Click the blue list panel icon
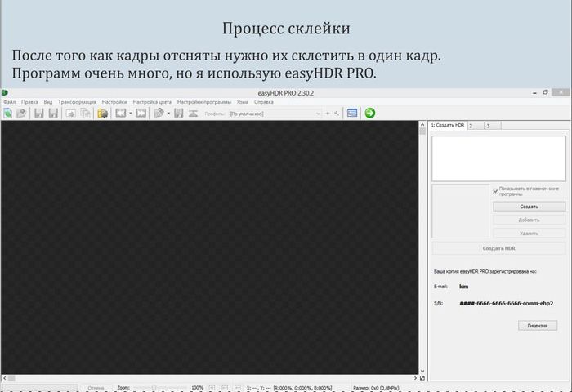This screenshot has width=572, height=392. pyautogui.click(x=352, y=114)
